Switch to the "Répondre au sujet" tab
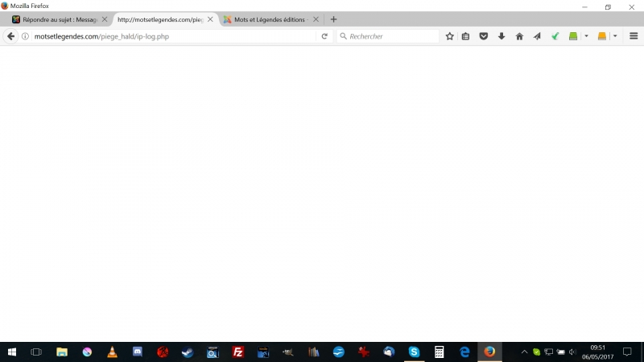 55,19
